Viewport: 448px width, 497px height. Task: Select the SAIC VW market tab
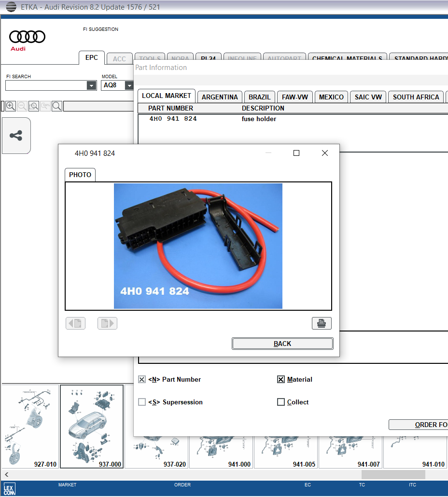[368, 97]
